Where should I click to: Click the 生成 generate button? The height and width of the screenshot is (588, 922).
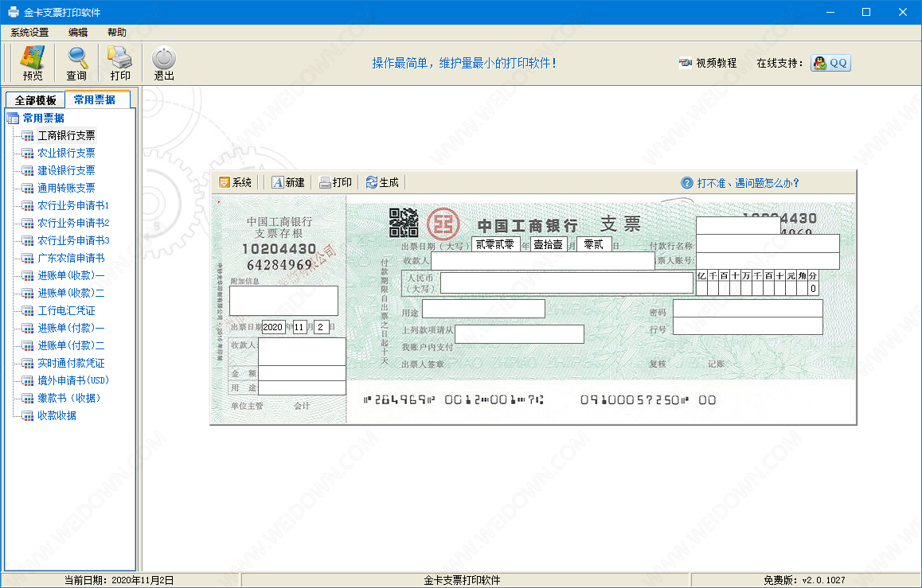pyautogui.click(x=382, y=183)
